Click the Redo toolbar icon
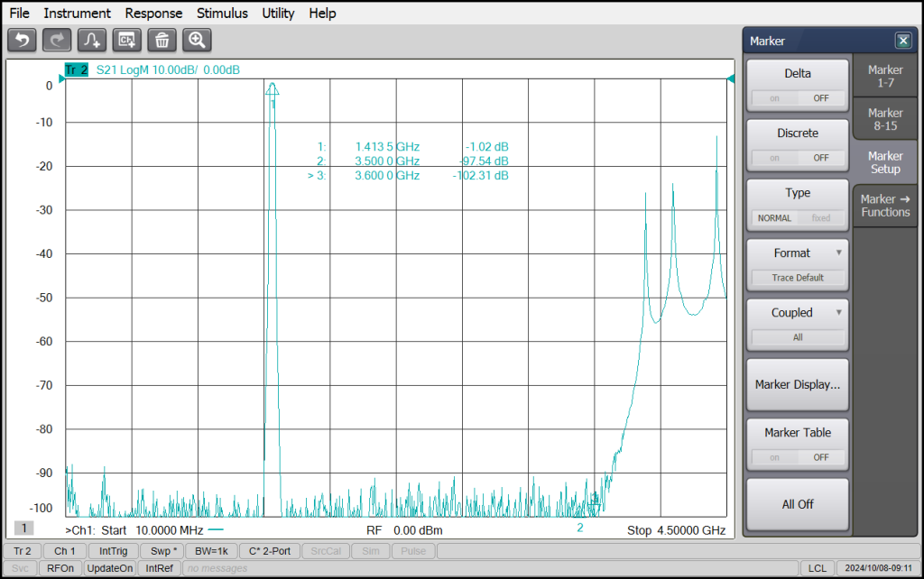 click(x=57, y=40)
